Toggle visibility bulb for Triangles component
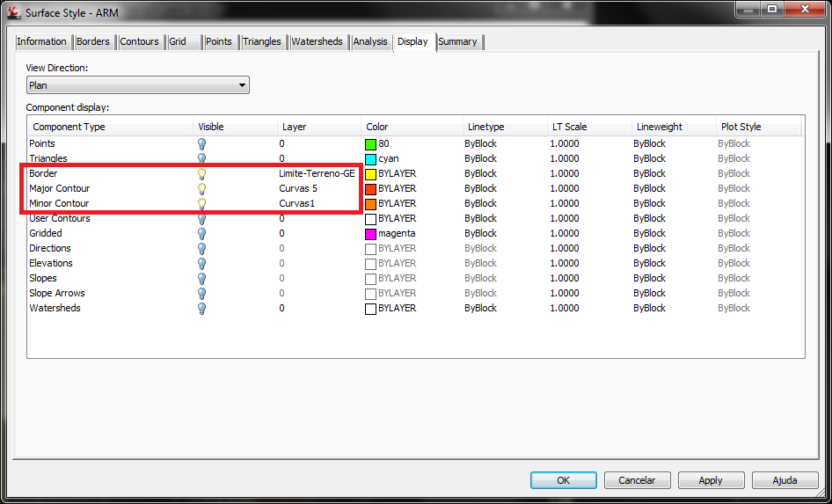This screenshot has width=832, height=504. click(201, 158)
